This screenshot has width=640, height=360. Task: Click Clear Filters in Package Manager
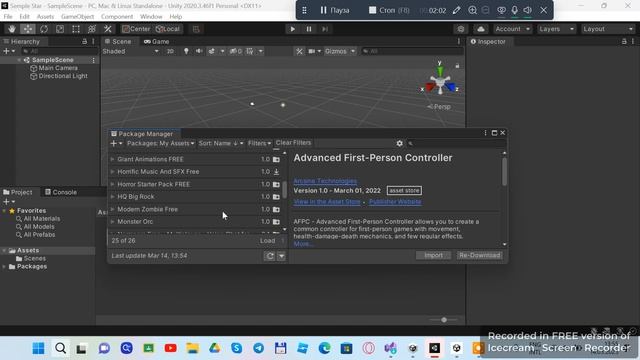pos(293,143)
